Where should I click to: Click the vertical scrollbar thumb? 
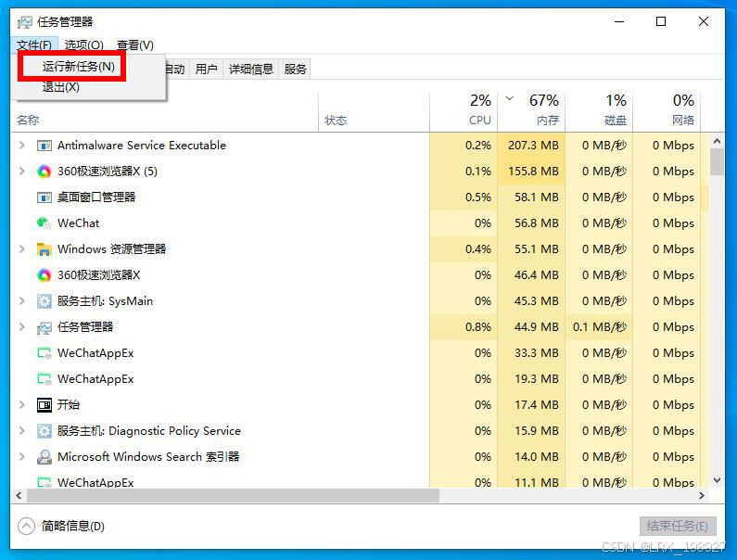tap(717, 162)
